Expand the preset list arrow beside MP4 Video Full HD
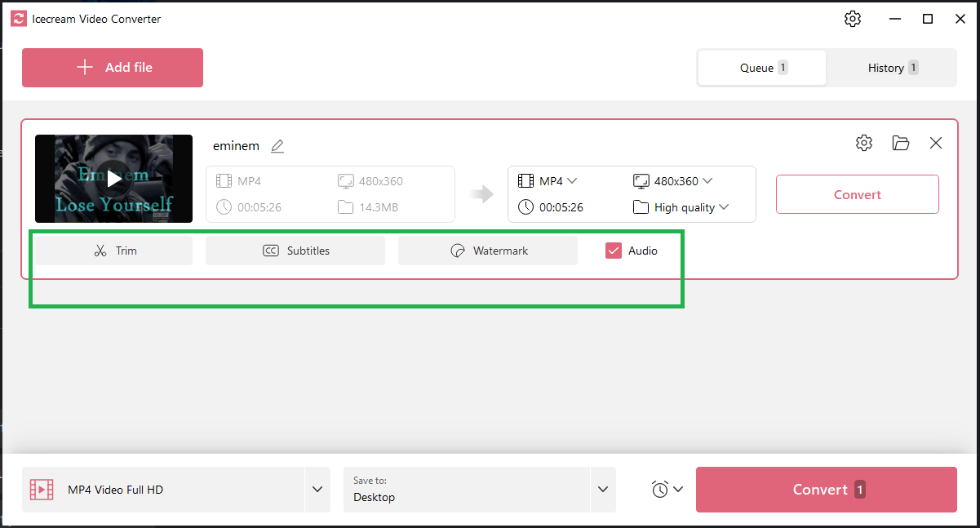The image size is (980, 528). [x=317, y=490]
